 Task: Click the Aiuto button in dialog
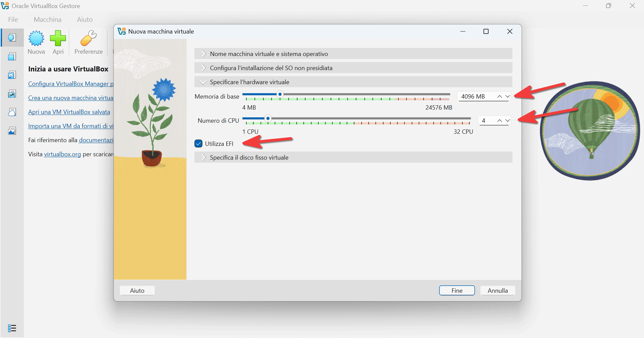point(137,290)
